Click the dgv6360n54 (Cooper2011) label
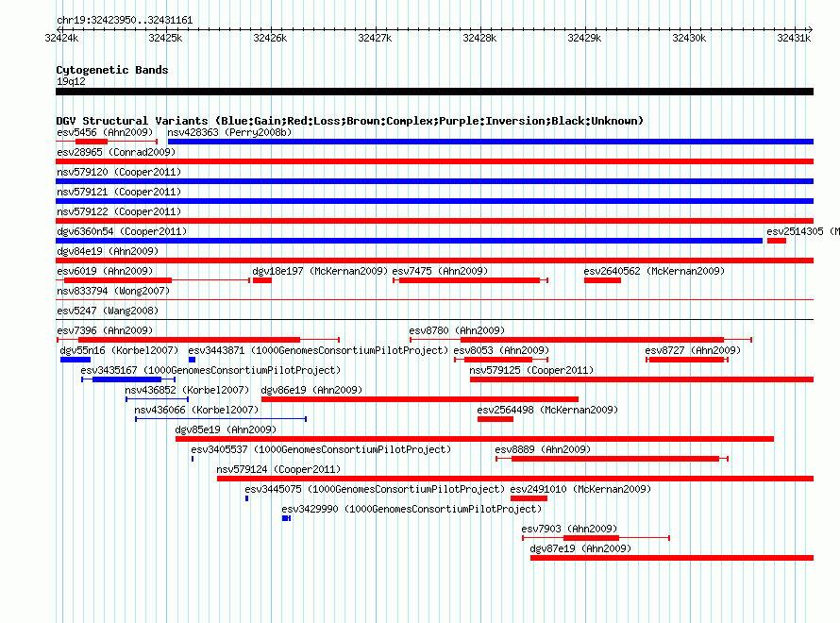 (122, 231)
